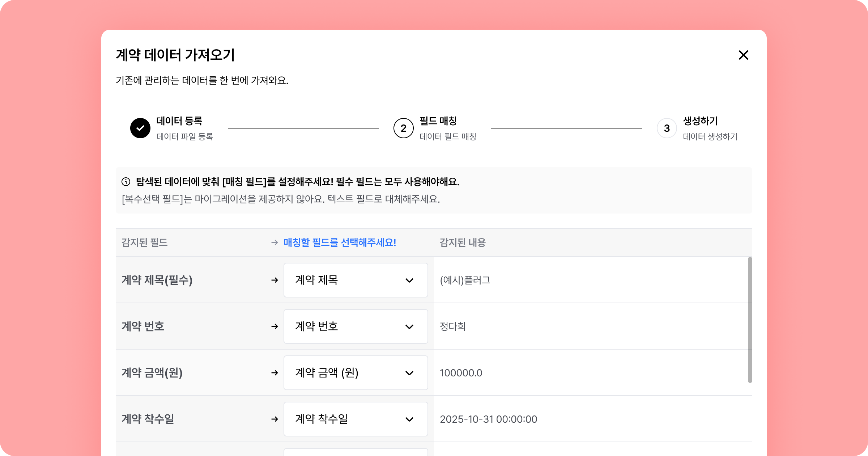Viewport: 868px width, 456px height.
Task: Click the info icon in the notice
Action: (x=126, y=182)
